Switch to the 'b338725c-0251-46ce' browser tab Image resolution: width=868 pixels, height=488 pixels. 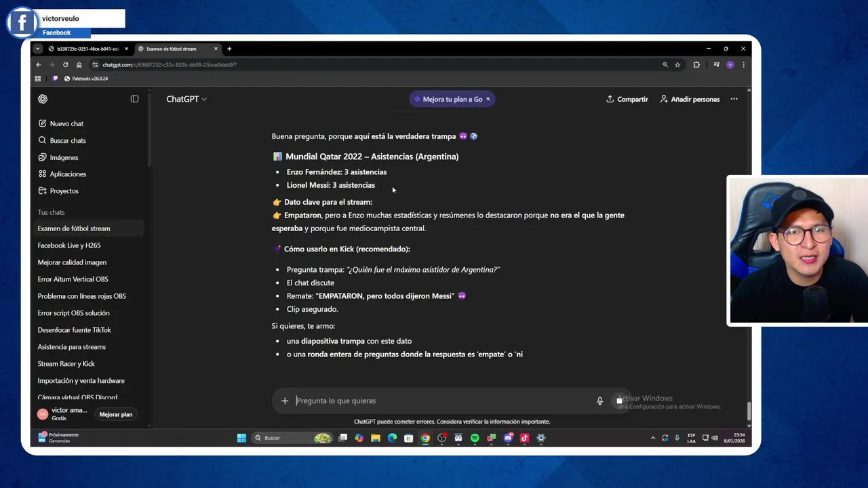[x=87, y=49]
